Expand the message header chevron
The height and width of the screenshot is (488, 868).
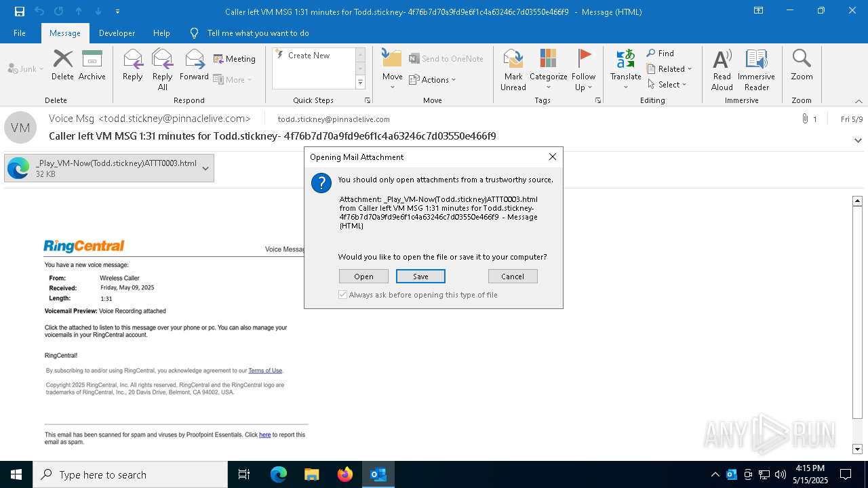(x=858, y=140)
